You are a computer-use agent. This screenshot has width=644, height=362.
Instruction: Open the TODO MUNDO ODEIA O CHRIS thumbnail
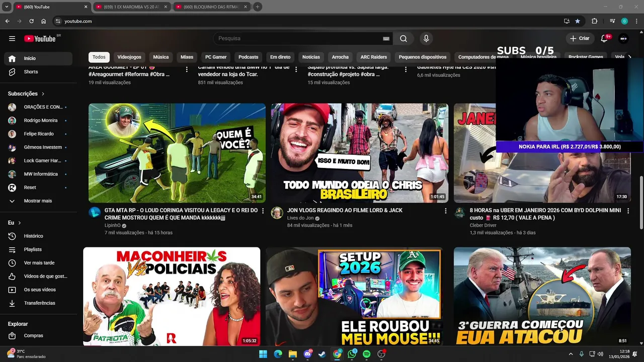(360, 153)
